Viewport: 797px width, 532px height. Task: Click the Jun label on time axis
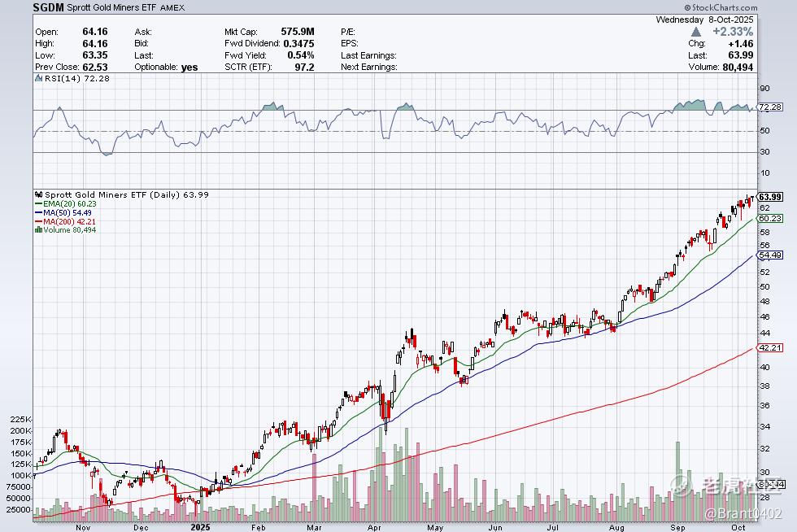pyautogui.click(x=495, y=527)
